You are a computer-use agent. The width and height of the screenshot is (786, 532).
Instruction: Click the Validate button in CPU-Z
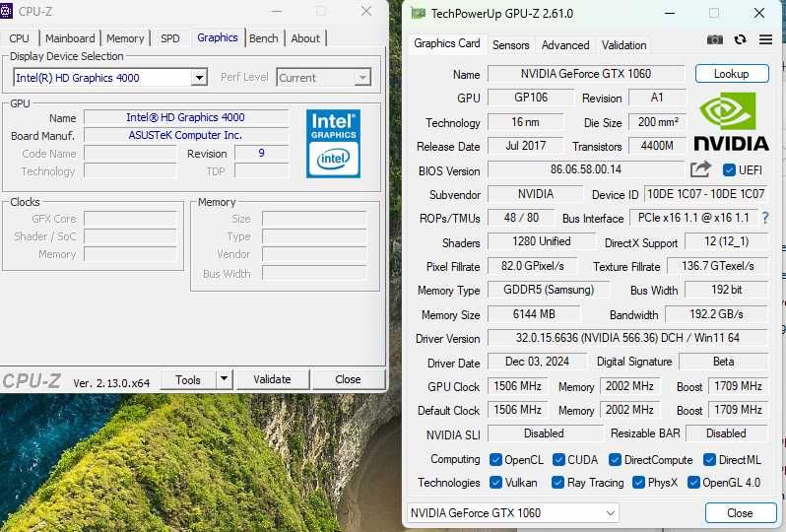[272, 379]
